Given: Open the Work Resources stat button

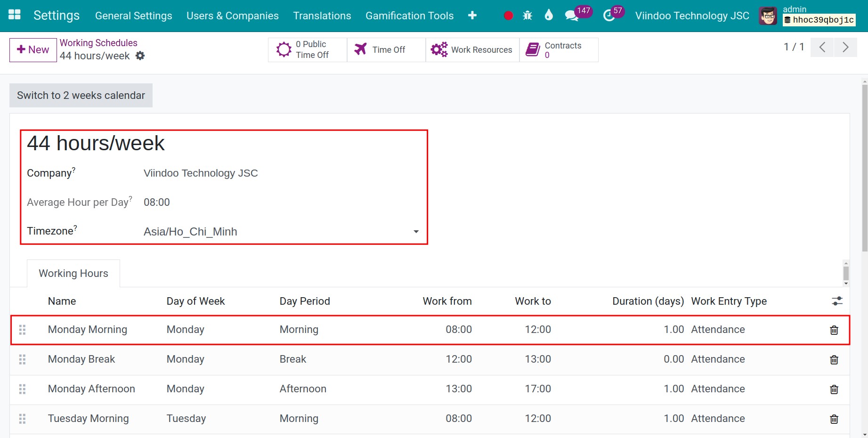Looking at the screenshot, I should click(x=472, y=49).
